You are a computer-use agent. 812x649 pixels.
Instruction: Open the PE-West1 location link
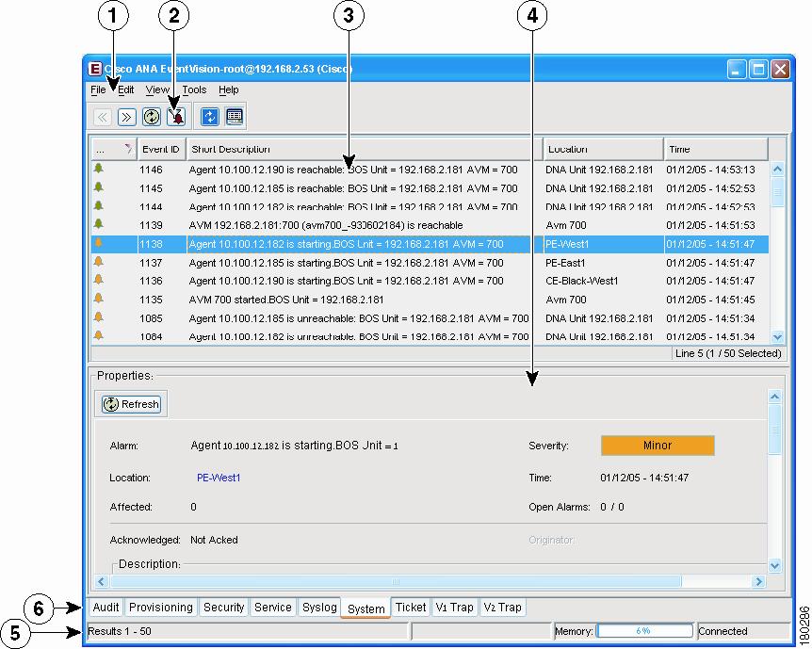point(219,478)
